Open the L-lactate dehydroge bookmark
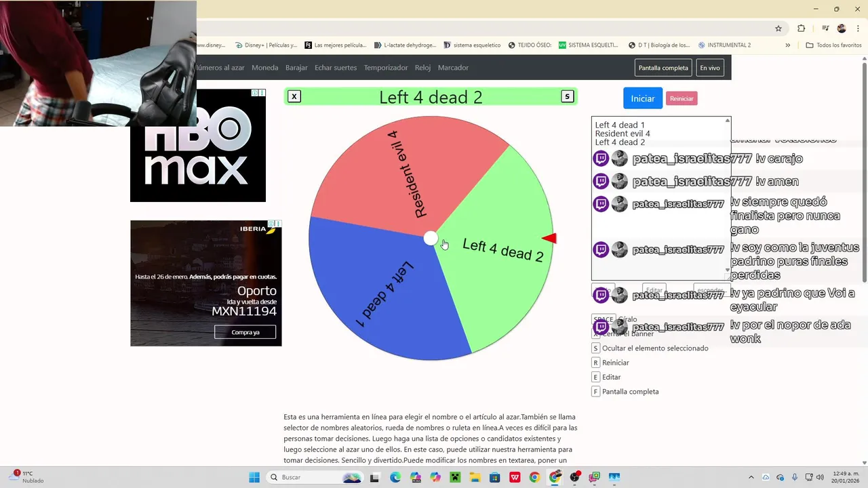 406,45
